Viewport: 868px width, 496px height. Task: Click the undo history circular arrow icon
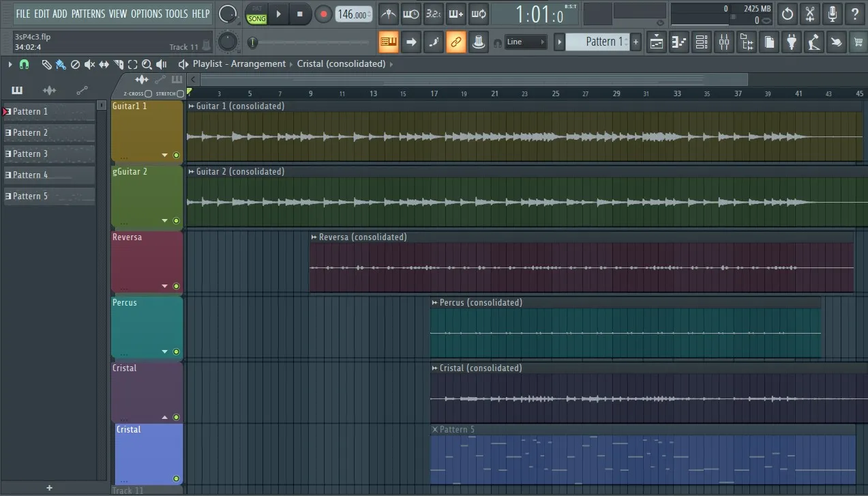coord(788,13)
